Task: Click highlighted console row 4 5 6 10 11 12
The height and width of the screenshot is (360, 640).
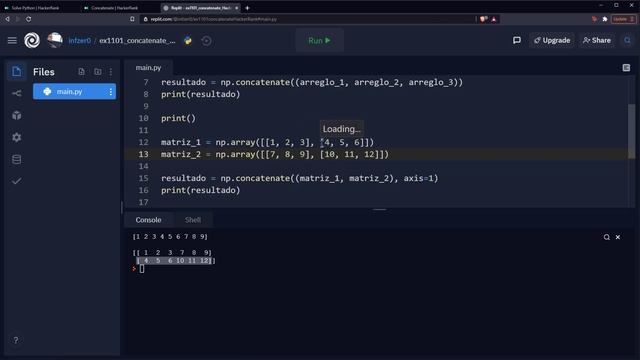Action: (175, 260)
